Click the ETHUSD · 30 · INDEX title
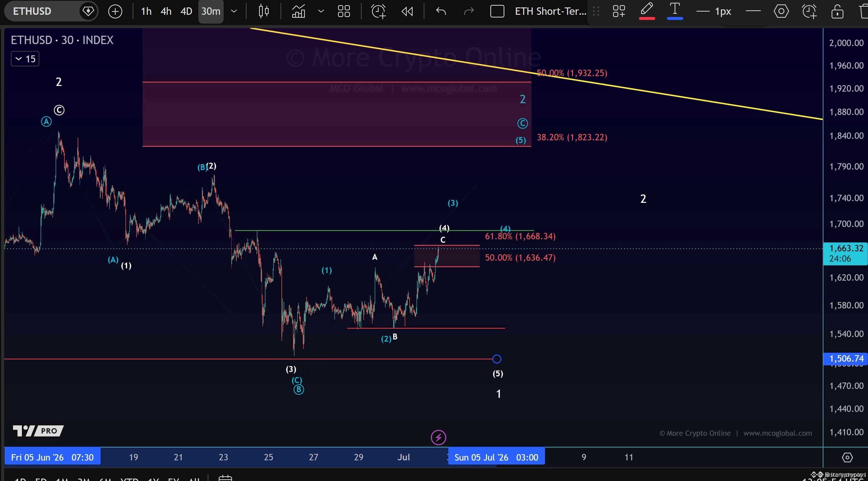The height and width of the screenshot is (481, 868). pyautogui.click(x=62, y=40)
